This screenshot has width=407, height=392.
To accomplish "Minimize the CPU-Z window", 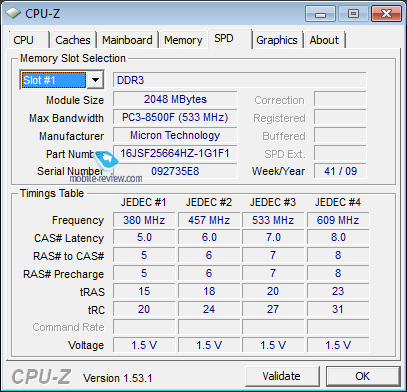I will click(x=320, y=14).
